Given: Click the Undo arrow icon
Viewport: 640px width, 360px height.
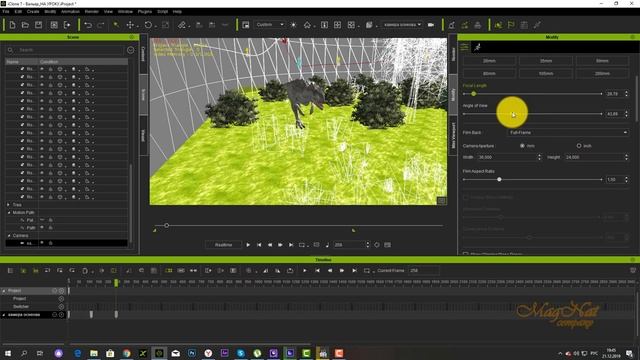Looking at the screenshot, I should click(x=88, y=25).
